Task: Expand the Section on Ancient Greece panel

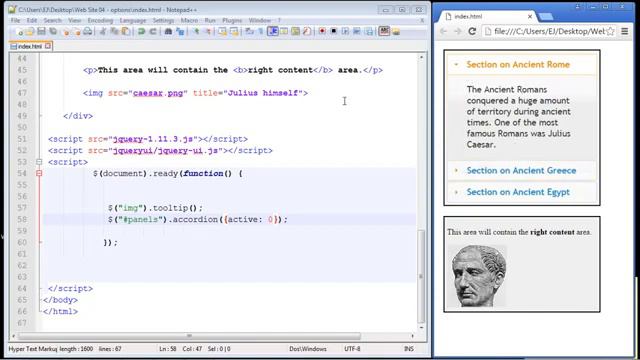Action: (x=522, y=171)
